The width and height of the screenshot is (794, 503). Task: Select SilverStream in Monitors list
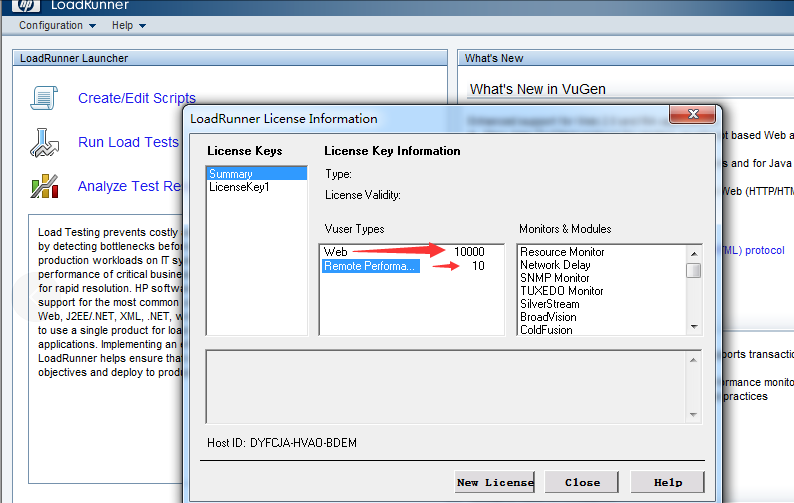[x=549, y=304]
